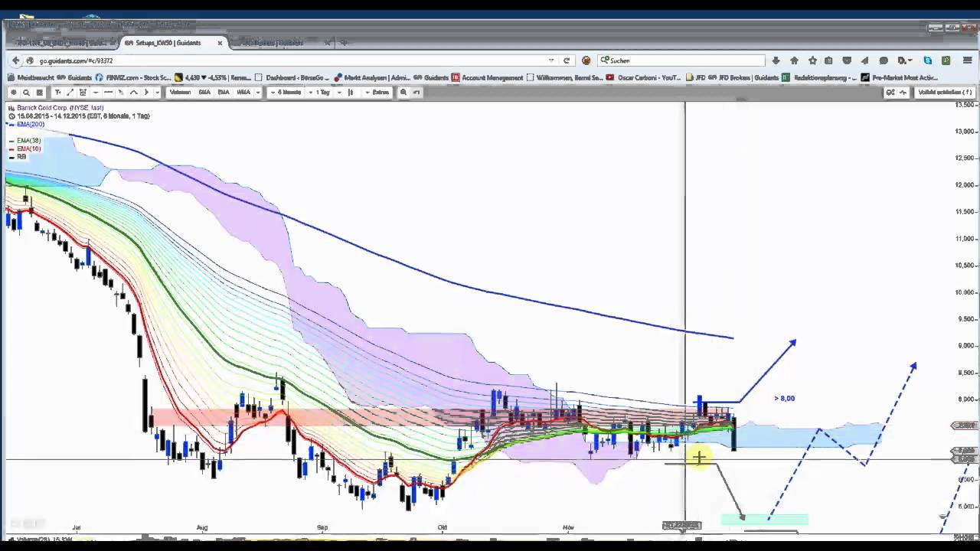The image size is (980, 551).
Task: Open Meistbesucht bookmark
Action: 32,77
